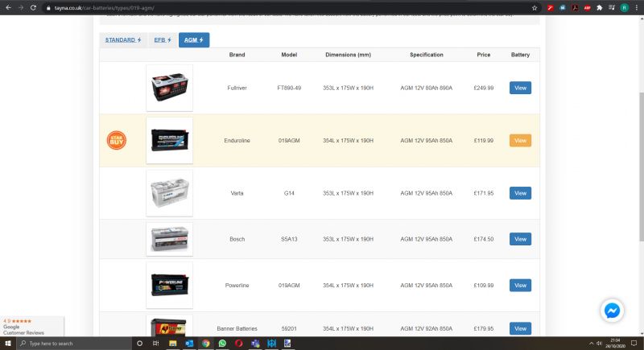Open File Explorer from the taskbar

172,344
